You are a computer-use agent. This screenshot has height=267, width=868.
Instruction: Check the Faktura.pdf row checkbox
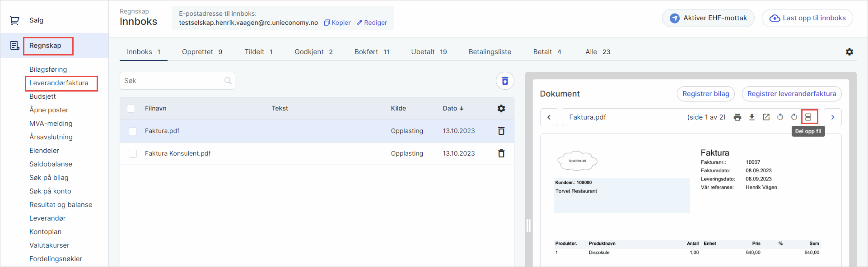(133, 131)
